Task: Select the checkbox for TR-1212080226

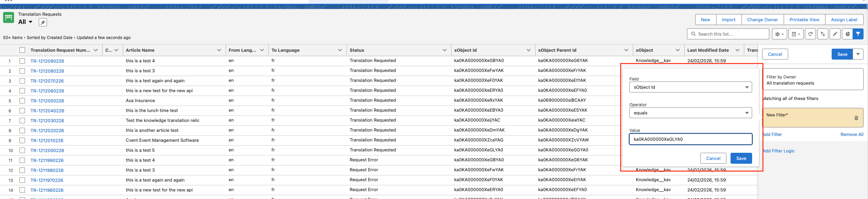Action: [x=22, y=71]
